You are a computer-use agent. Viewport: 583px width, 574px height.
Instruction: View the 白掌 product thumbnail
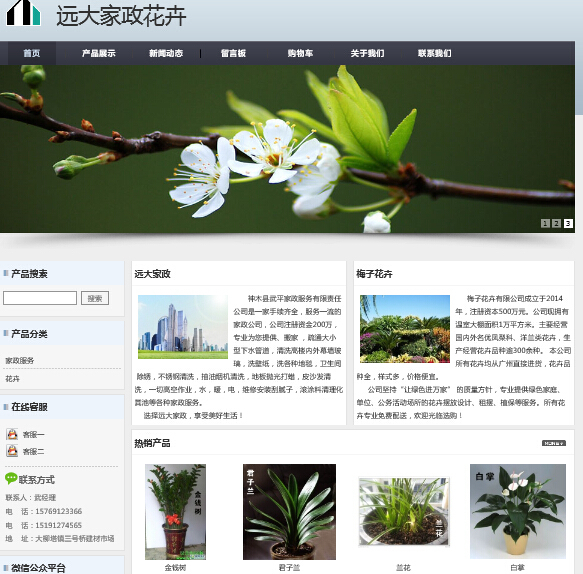(518, 511)
